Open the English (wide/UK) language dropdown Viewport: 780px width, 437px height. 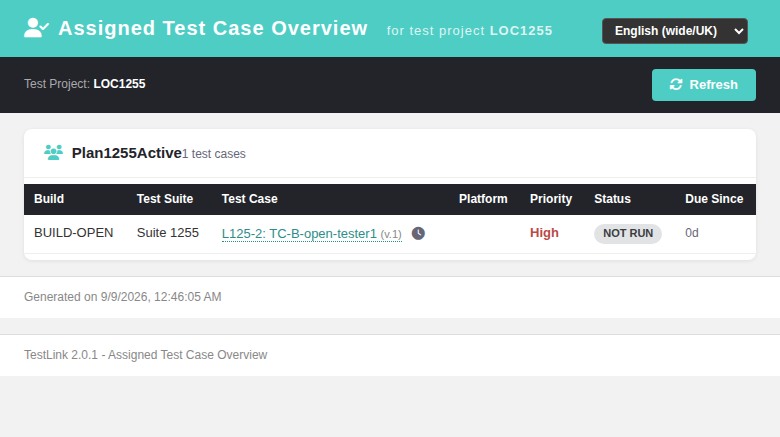coord(675,31)
